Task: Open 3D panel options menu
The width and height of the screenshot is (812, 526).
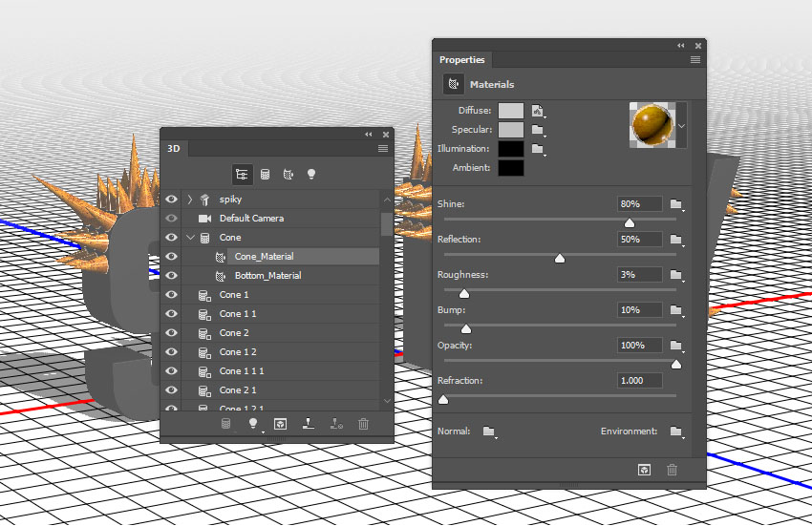Action: (x=383, y=149)
